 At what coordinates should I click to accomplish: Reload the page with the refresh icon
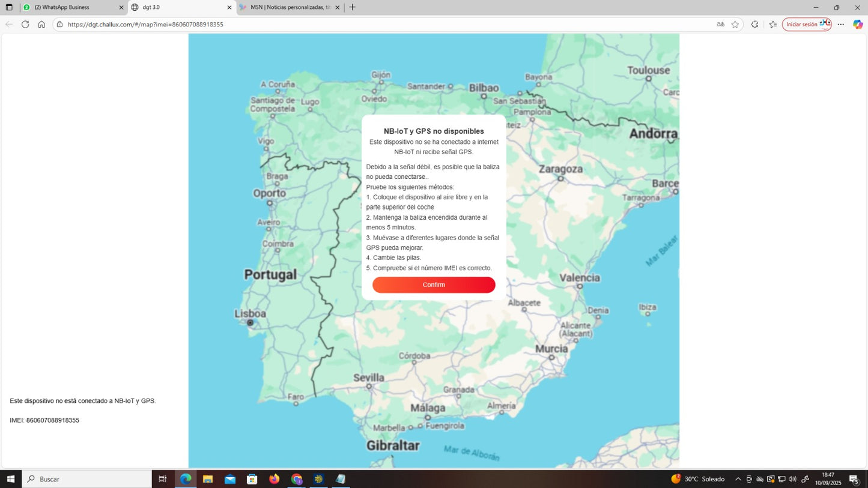click(x=25, y=25)
